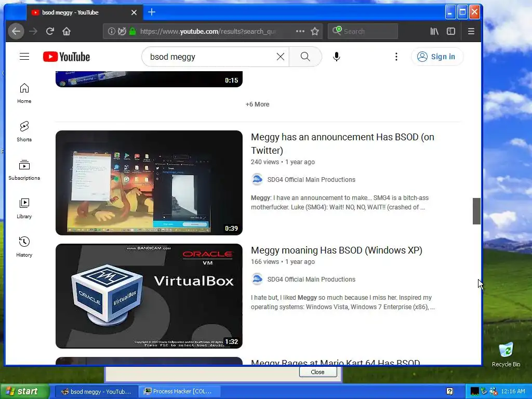This screenshot has height=399, width=532.
Task: Click title Meggy has an announcement Has BSOD
Action: pyautogui.click(x=343, y=143)
